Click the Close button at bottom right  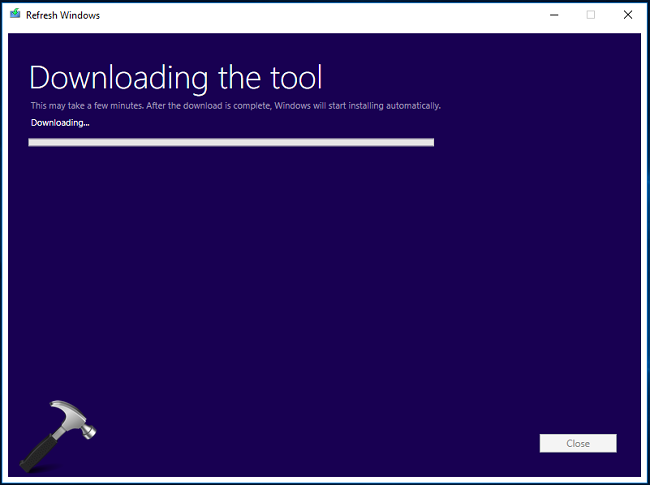point(578,443)
